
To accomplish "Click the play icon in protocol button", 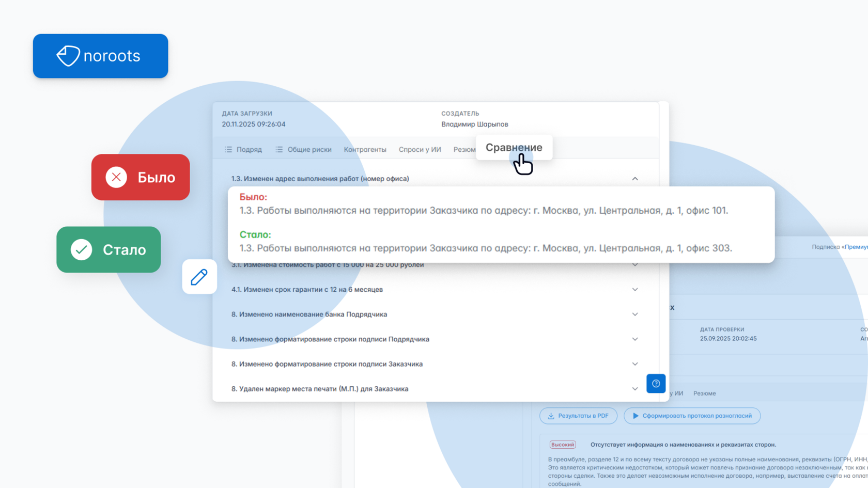I will [635, 416].
